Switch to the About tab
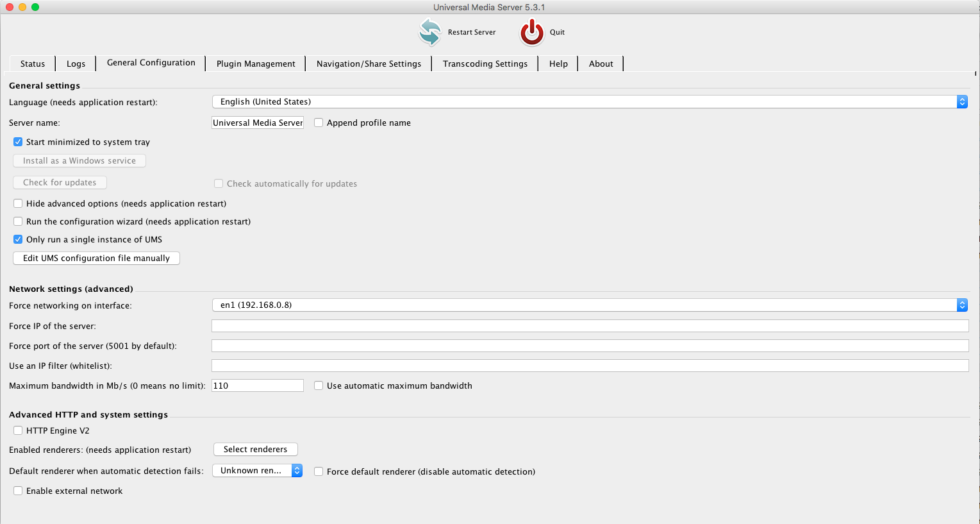Image resolution: width=980 pixels, height=524 pixels. (x=601, y=63)
